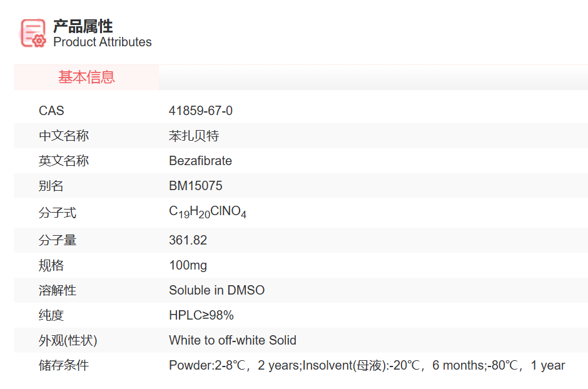Click the 产品属性 section heading
Viewport: 588px width, 389px height.
(83, 26)
